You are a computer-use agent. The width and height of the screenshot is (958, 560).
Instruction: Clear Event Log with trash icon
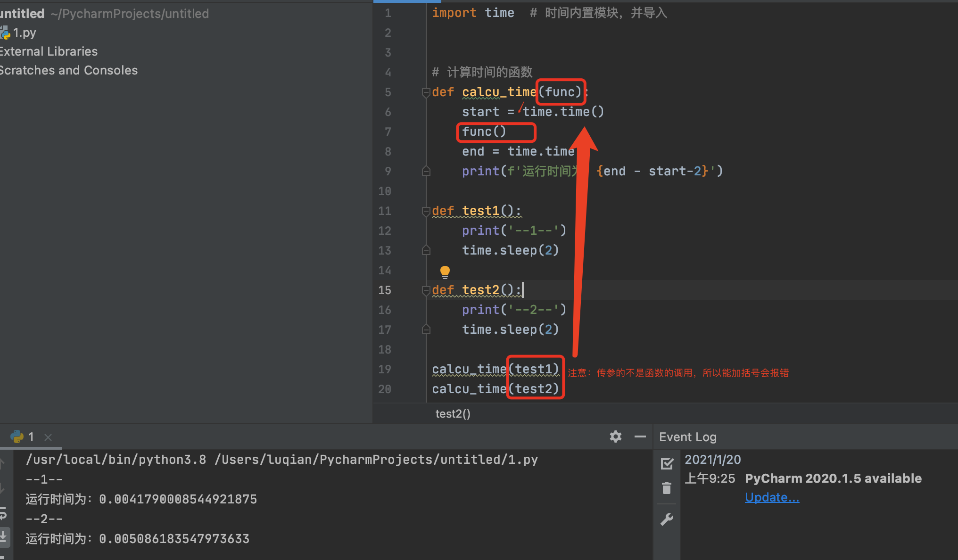[667, 488]
